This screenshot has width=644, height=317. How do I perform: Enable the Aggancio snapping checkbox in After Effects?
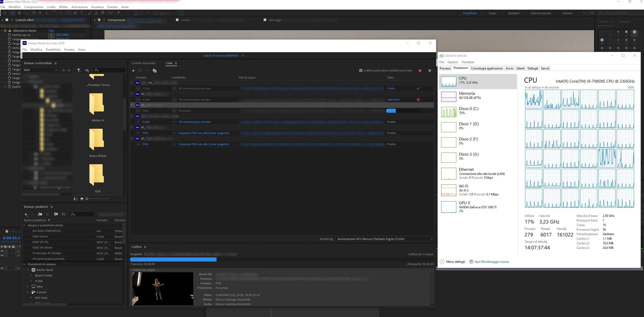[x=156, y=13]
